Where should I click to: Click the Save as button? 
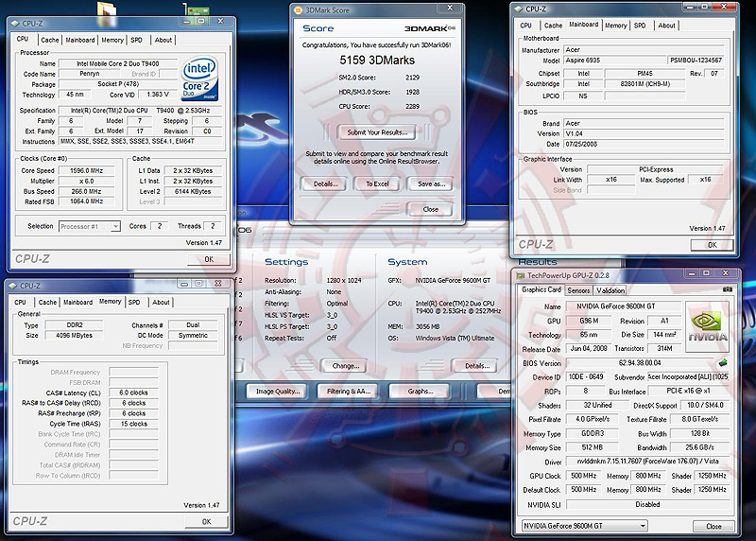pyautogui.click(x=431, y=183)
